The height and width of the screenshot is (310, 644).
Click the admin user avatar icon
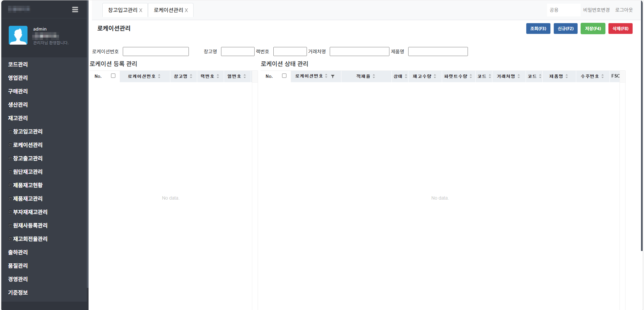18,35
